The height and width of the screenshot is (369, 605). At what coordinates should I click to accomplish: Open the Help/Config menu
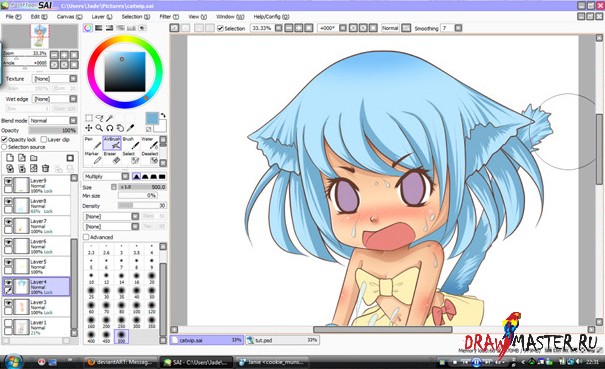[x=271, y=17]
